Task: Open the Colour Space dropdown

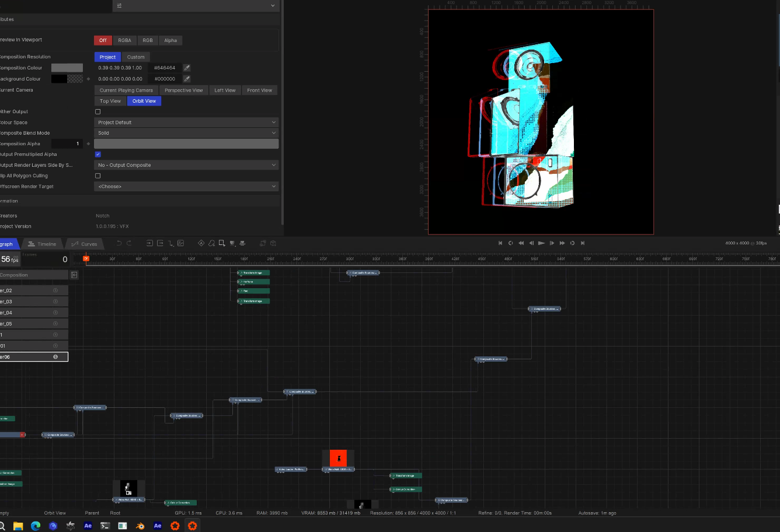Action: pos(186,123)
